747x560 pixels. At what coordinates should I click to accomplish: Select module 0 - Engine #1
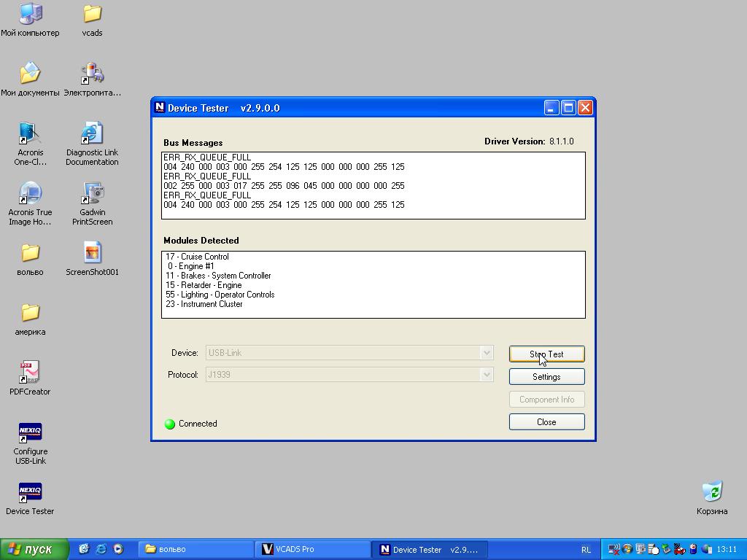point(190,266)
